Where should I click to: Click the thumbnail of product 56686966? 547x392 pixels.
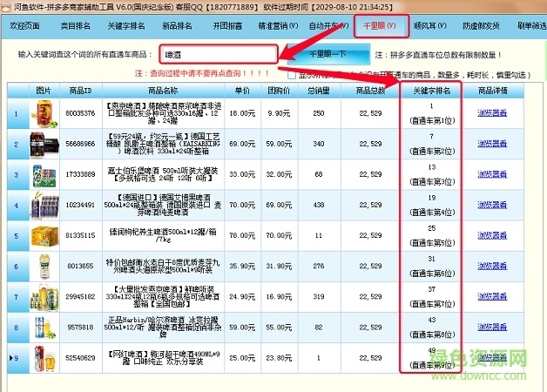[x=44, y=144]
